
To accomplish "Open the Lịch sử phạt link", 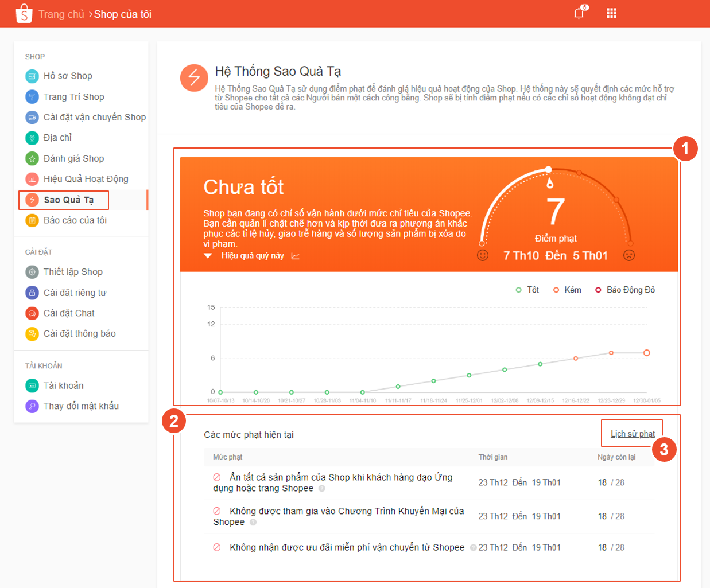I will coord(632,434).
